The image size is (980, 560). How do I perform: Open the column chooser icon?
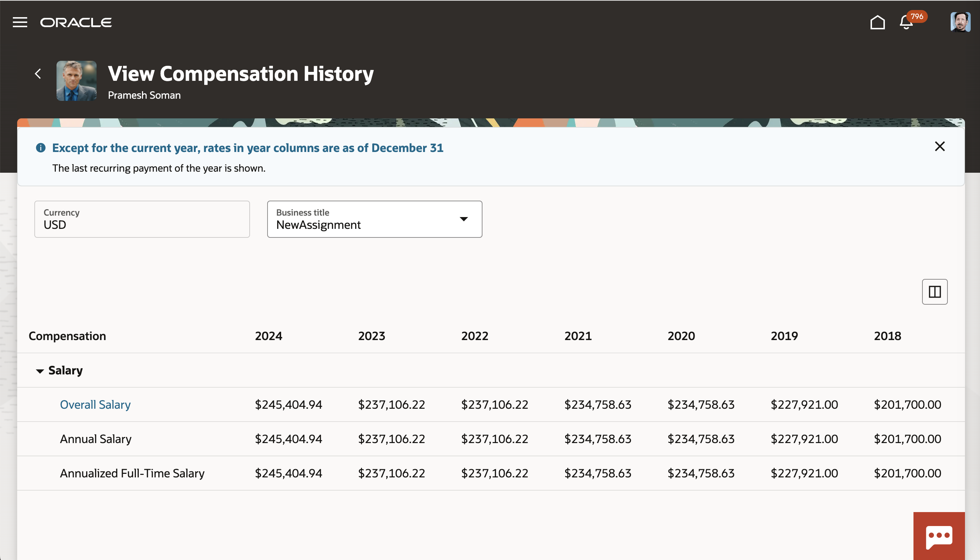tap(935, 291)
